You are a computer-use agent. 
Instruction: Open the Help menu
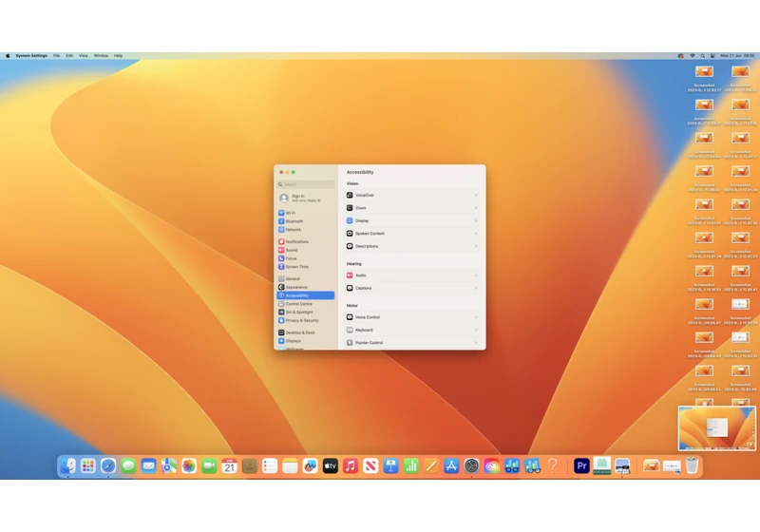point(118,56)
